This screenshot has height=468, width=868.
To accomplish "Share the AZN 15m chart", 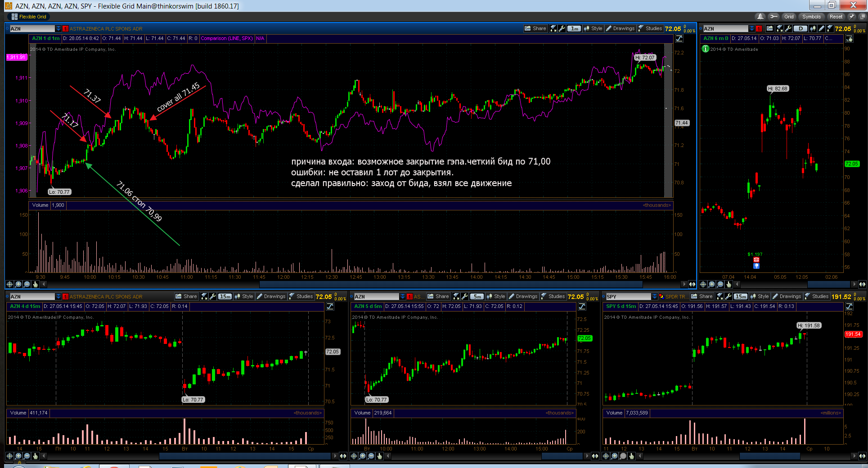I will coord(186,296).
